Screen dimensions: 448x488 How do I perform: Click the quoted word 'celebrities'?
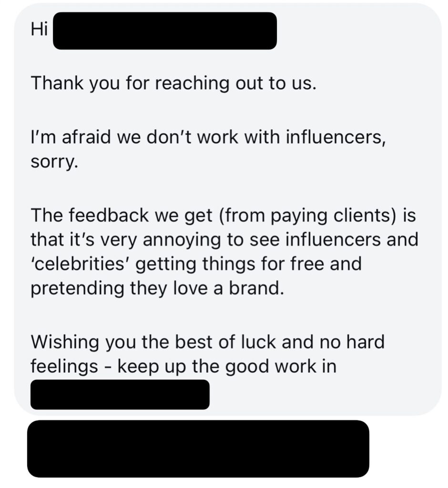coord(80,263)
